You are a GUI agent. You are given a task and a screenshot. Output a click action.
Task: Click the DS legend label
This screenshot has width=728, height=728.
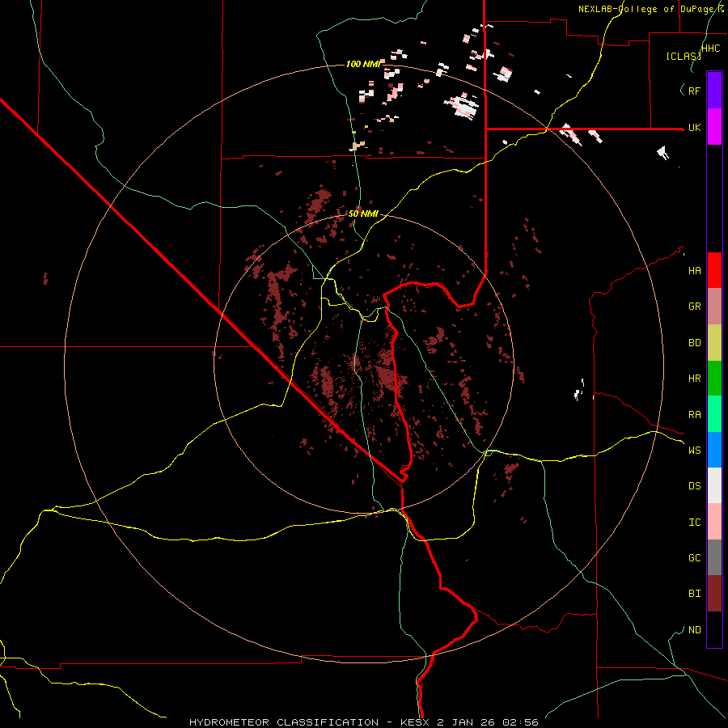[694, 486]
